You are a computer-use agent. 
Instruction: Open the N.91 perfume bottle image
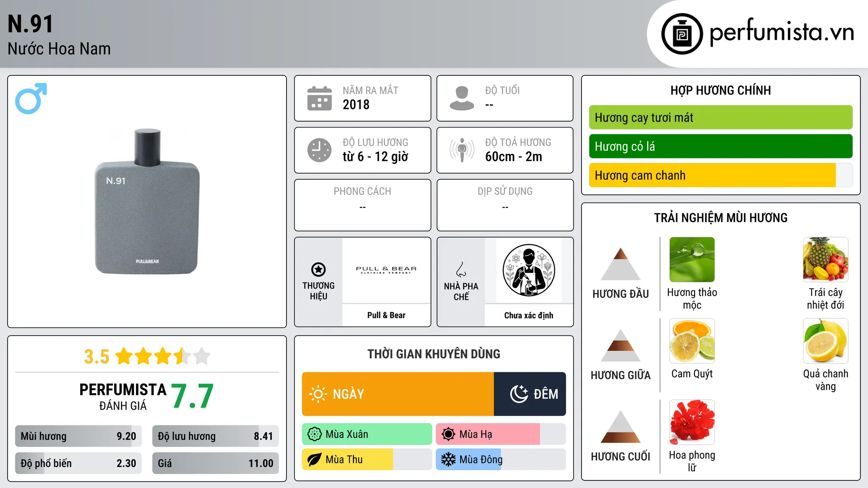[147, 202]
